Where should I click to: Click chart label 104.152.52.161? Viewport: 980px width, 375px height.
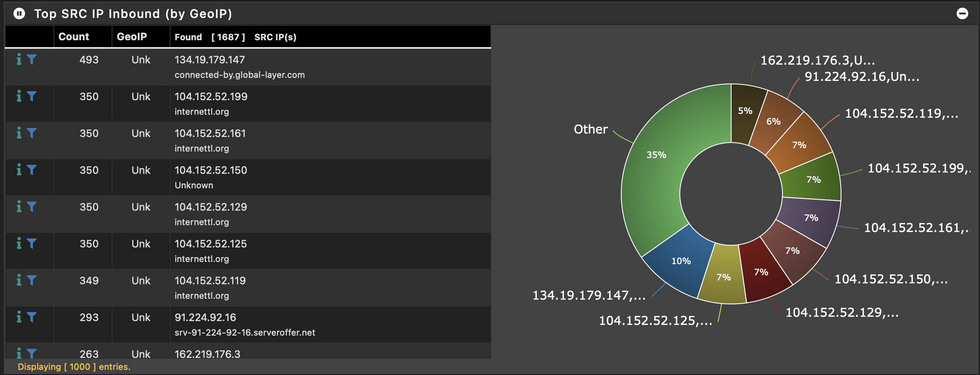917,228
